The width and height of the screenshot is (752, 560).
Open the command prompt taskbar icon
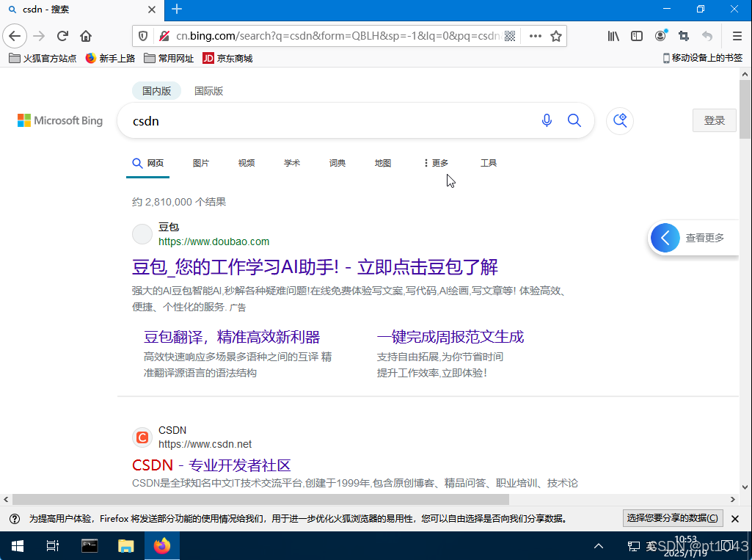pos(90,545)
